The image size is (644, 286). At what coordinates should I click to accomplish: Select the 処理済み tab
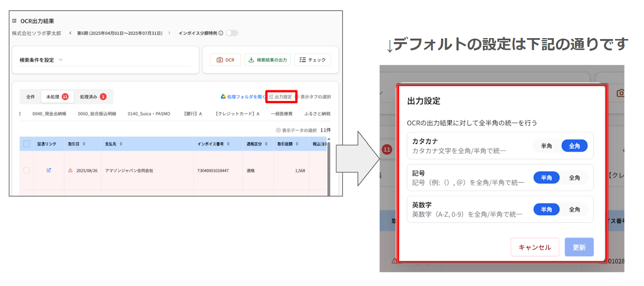pyautogui.click(x=93, y=97)
